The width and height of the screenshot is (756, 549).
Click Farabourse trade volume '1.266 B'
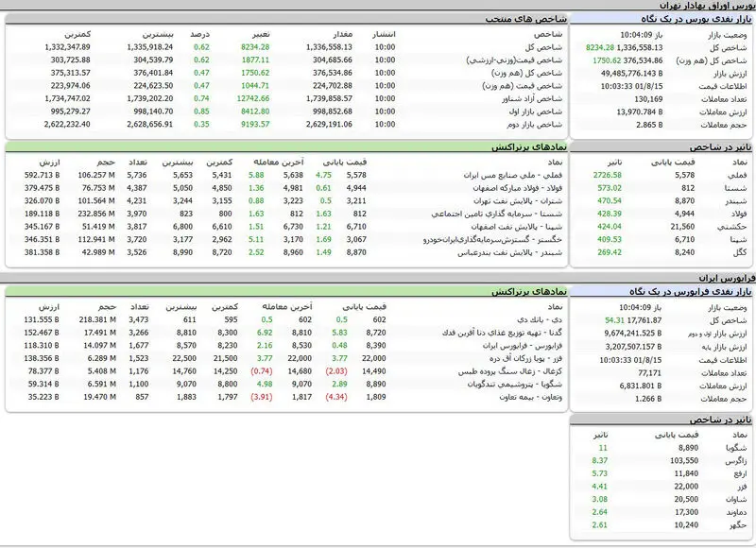click(648, 399)
